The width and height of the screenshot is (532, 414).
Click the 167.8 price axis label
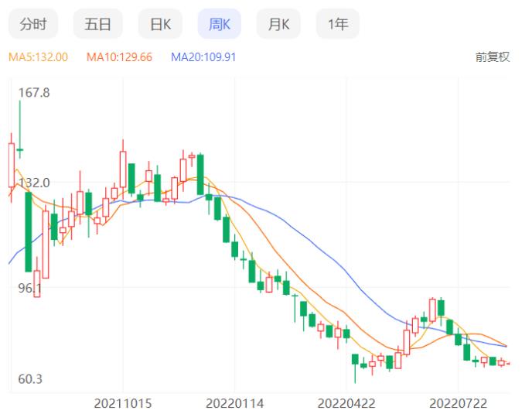click(x=33, y=93)
